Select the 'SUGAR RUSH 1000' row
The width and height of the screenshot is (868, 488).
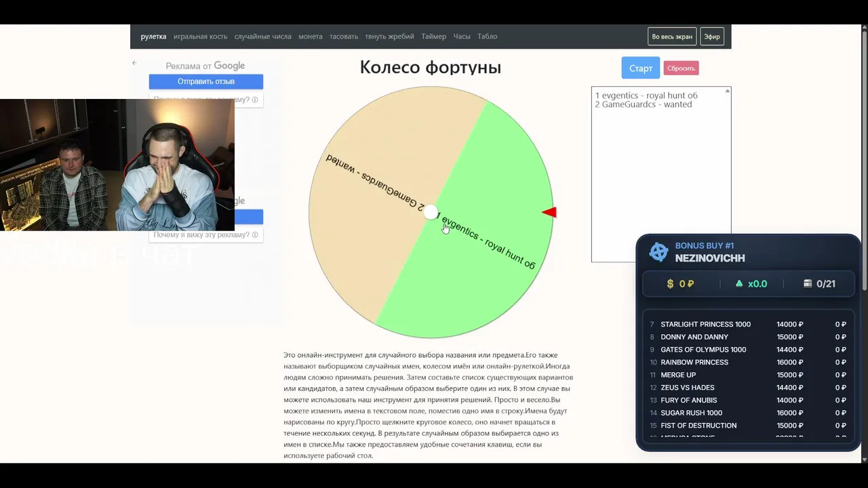coord(749,413)
